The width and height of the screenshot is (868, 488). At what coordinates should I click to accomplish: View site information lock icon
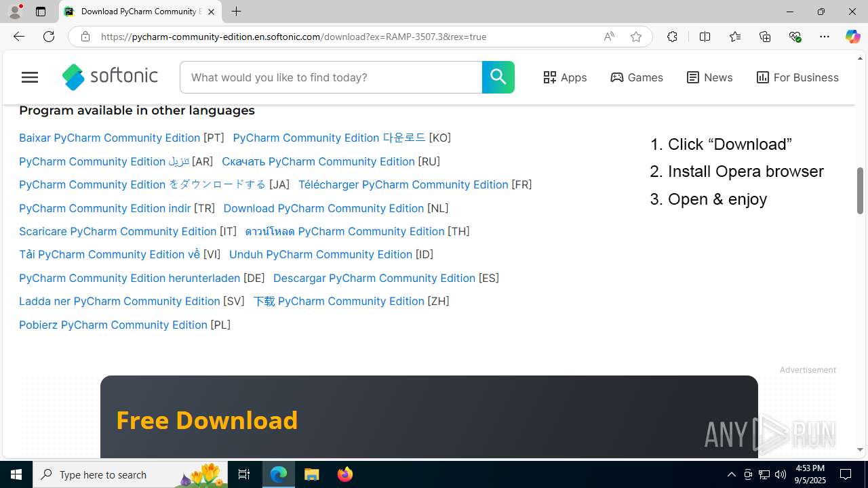(85, 37)
